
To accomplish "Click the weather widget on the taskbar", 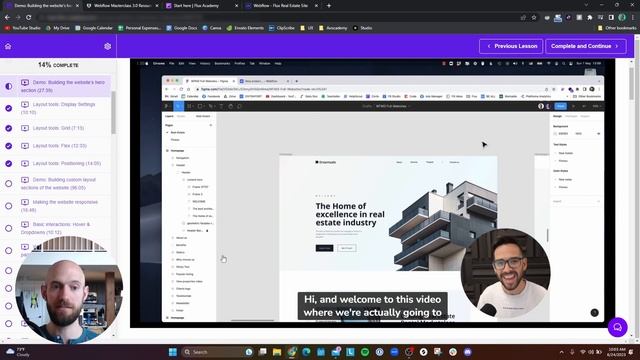I will [x=18, y=352].
